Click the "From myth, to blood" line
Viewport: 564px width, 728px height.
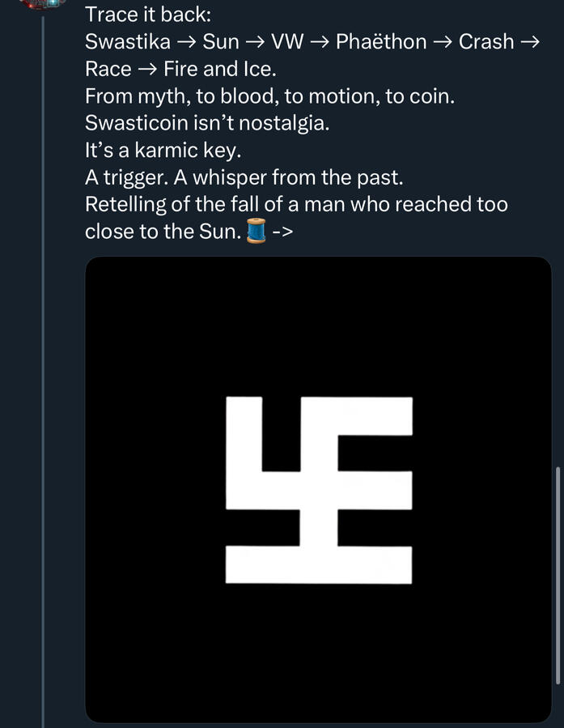(269, 96)
